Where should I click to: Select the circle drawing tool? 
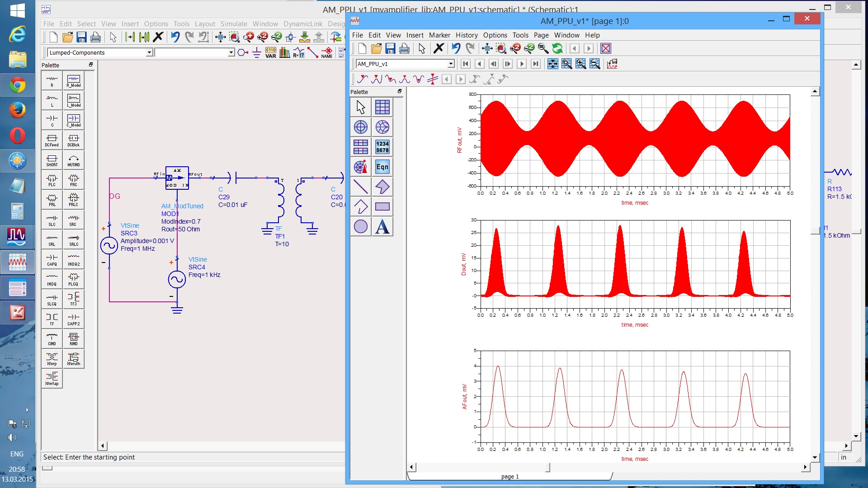pyautogui.click(x=361, y=226)
